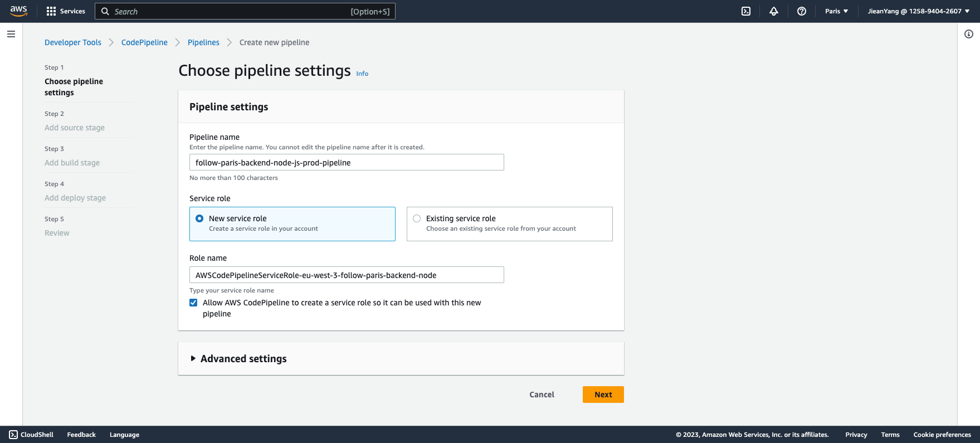The width and height of the screenshot is (980, 443).
Task: Open the Language selector in footer
Action: coord(124,435)
